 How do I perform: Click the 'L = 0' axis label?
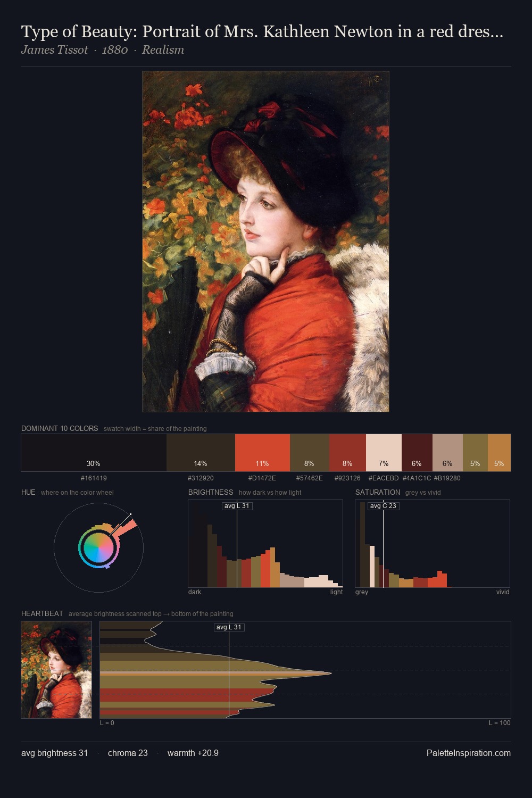[x=107, y=723]
